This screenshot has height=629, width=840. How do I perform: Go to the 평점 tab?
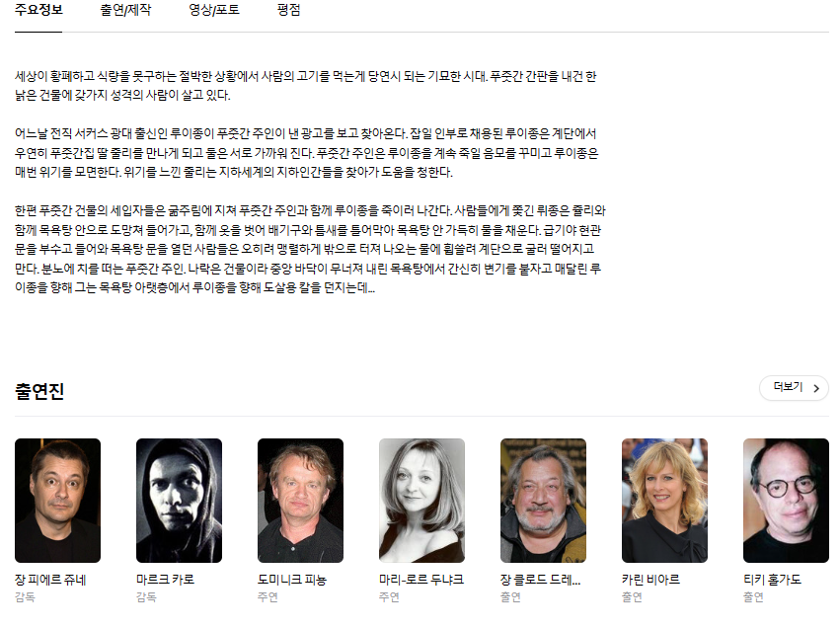[289, 11]
